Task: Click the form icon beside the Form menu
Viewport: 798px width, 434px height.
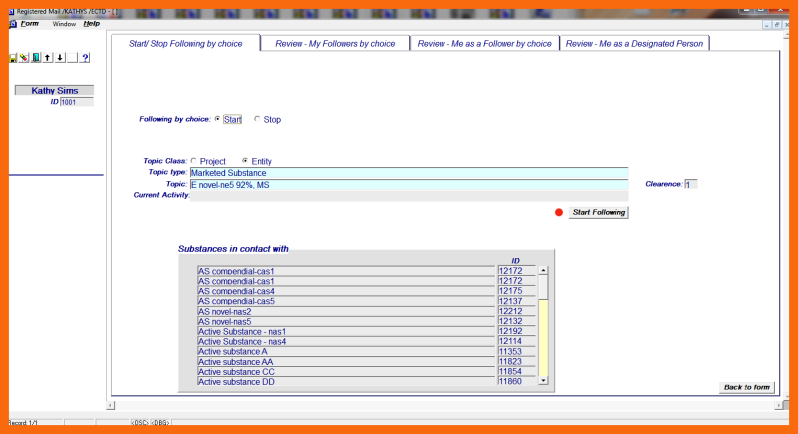Action: pyautogui.click(x=13, y=24)
